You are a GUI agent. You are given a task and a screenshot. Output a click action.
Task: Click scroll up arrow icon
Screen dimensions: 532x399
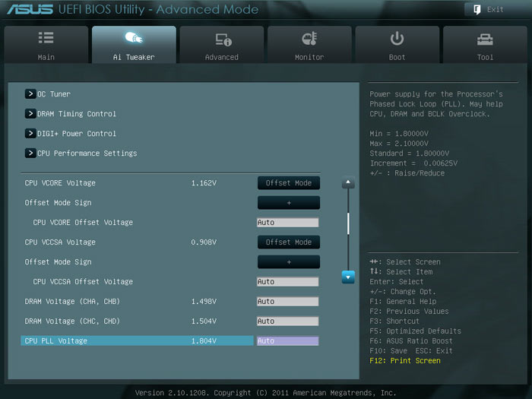[x=348, y=182]
